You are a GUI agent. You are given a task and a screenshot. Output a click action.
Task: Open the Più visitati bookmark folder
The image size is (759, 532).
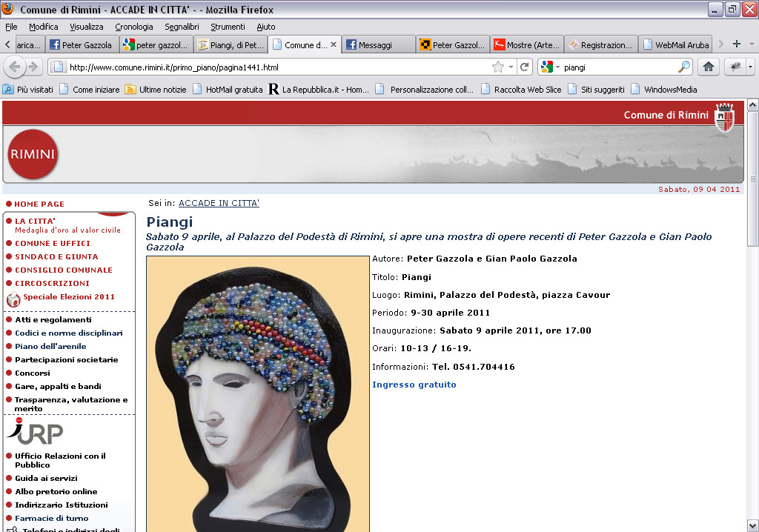(28, 90)
